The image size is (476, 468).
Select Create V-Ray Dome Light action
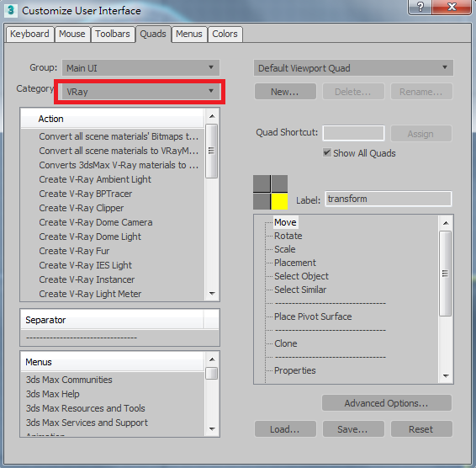pyautogui.click(x=90, y=237)
